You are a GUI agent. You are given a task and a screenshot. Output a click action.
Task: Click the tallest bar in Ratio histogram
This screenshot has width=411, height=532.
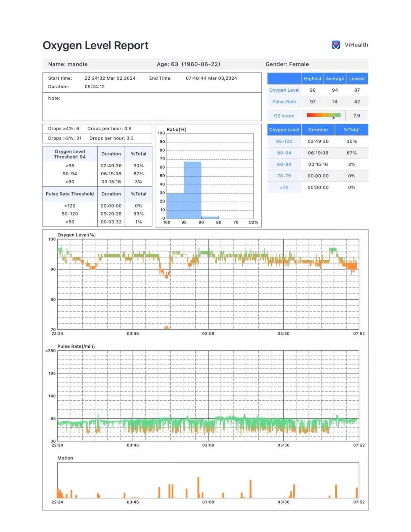[192, 190]
